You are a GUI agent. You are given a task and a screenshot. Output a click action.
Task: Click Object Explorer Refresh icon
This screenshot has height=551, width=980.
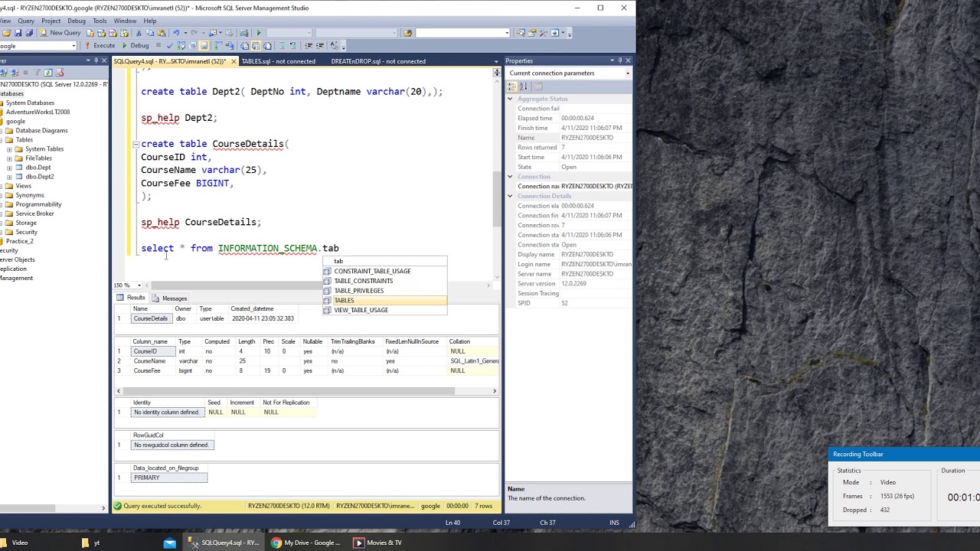point(48,73)
